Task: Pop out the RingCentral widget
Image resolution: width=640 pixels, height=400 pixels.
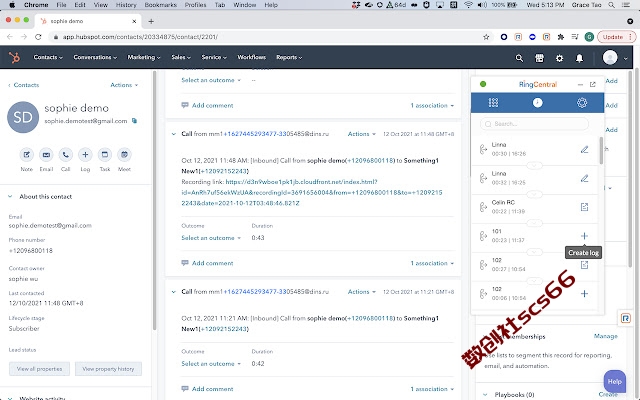Action: 593,84
